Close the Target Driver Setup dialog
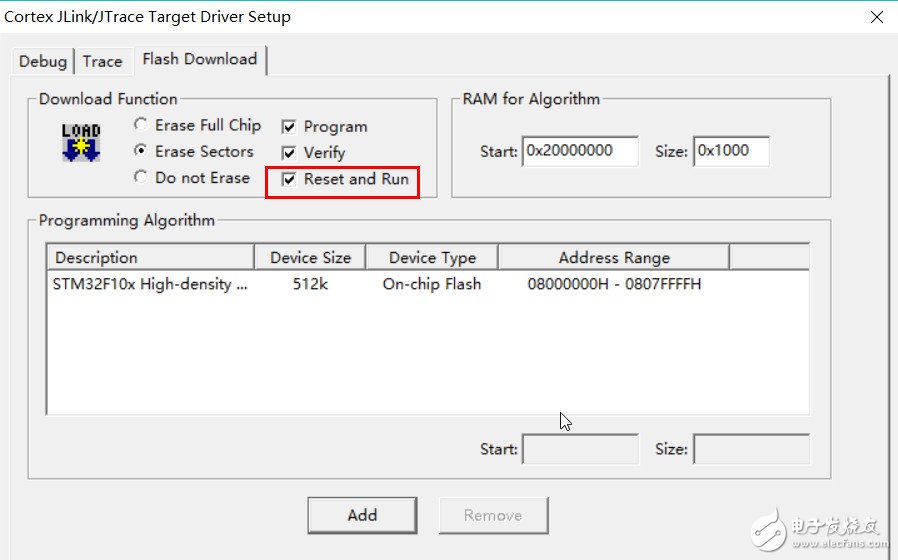Image resolution: width=898 pixels, height=560 pixels. pos(877,17)
